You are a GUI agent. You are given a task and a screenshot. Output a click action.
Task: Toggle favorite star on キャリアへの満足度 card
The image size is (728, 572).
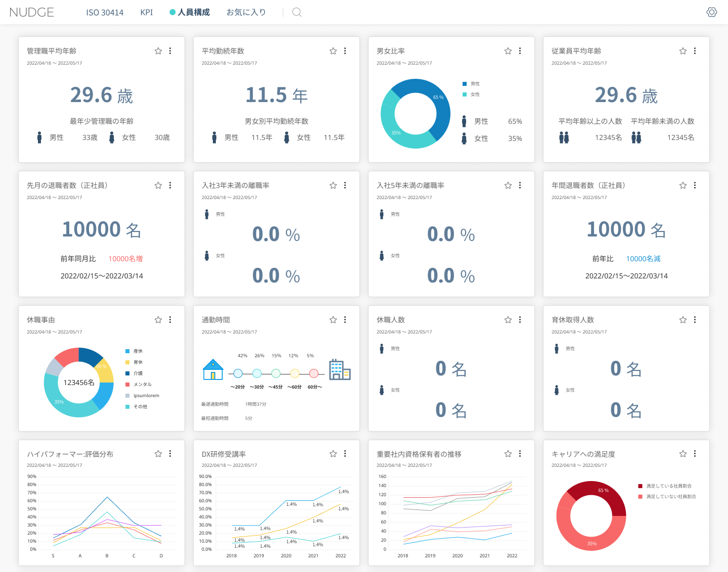click(x=683, y=454)
